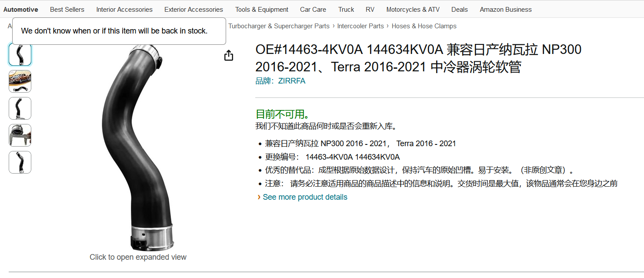Screen dimensions: 644x278
Task: Open Amazon Business navigation item
Action: pyautogui.click(x=506, y=10)
